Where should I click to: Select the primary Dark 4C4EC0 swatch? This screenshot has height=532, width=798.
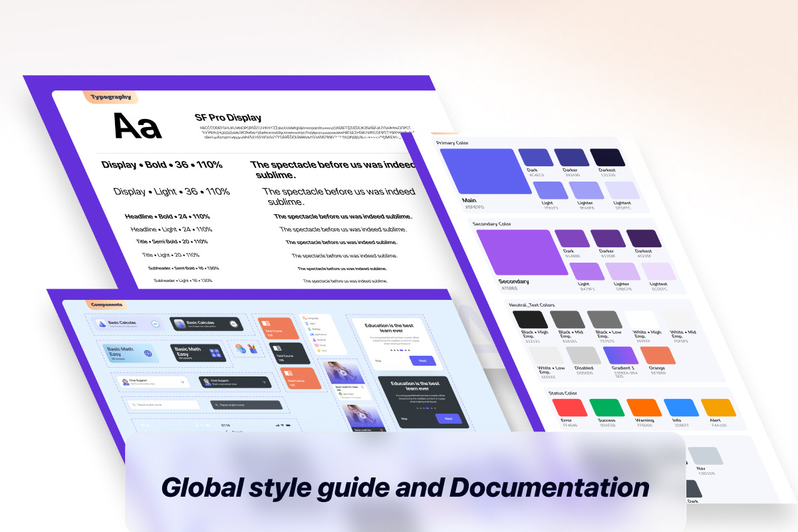pos(536,158)
